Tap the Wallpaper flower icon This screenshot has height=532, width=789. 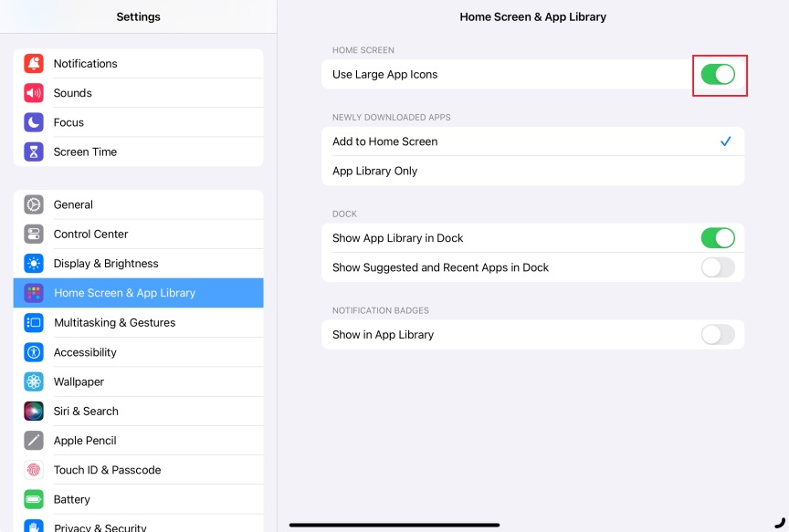[x=34, y=381]
